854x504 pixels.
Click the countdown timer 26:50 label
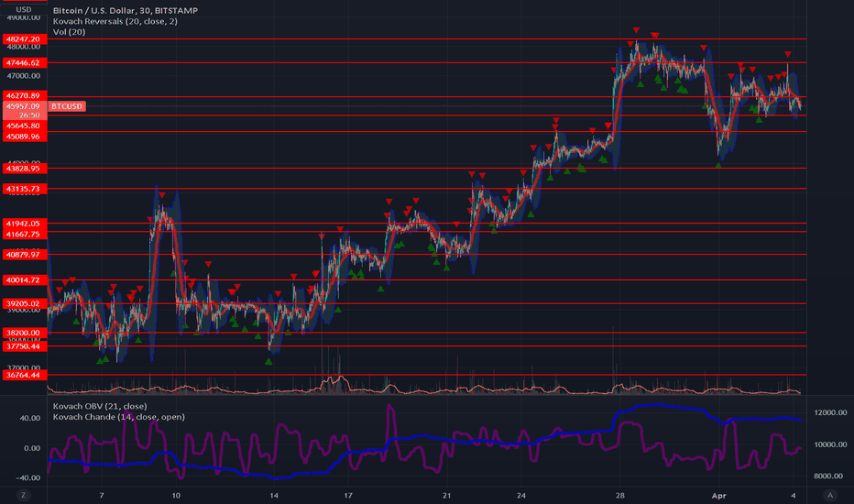coord(29,115)
